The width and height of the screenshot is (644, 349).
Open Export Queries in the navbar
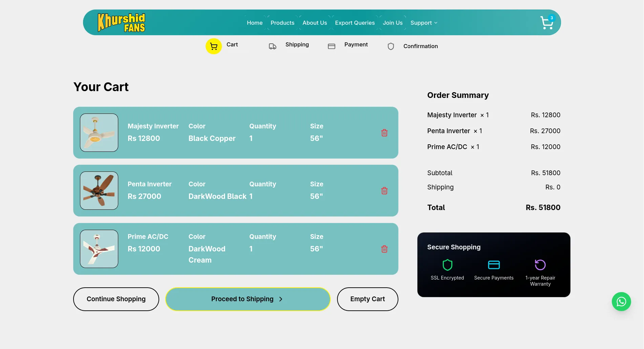click(x=355, y=23)
